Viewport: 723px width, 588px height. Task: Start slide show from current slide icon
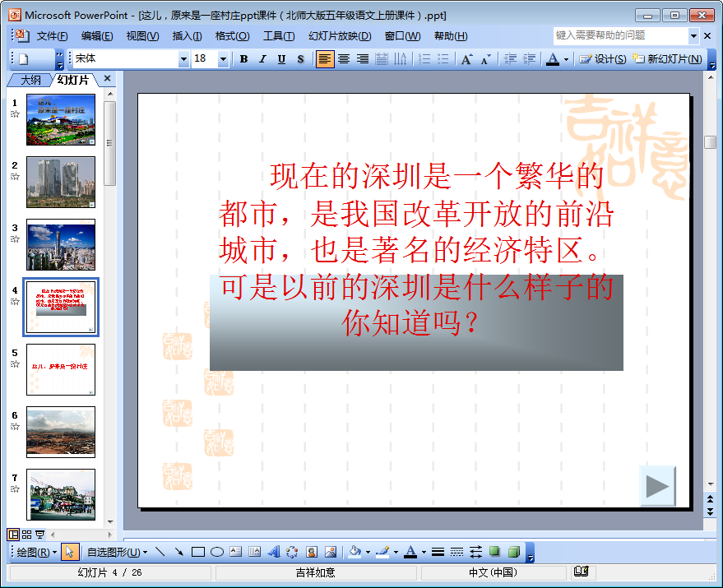(40, 535)
